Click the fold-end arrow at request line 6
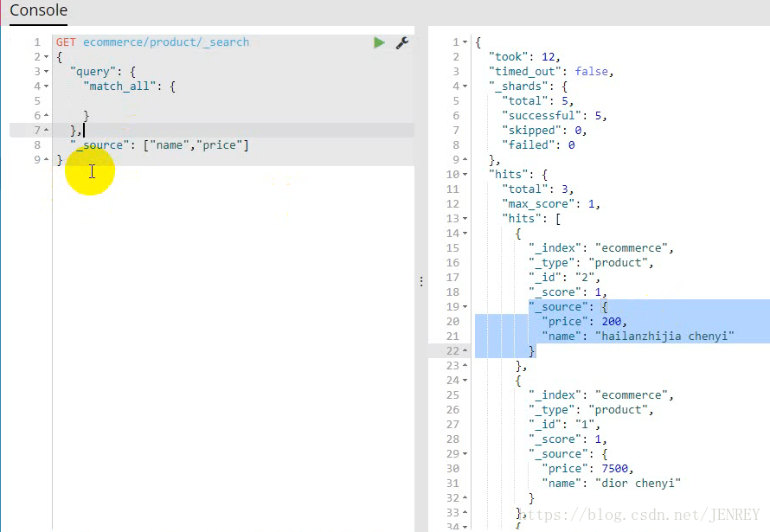 [46, 115]
